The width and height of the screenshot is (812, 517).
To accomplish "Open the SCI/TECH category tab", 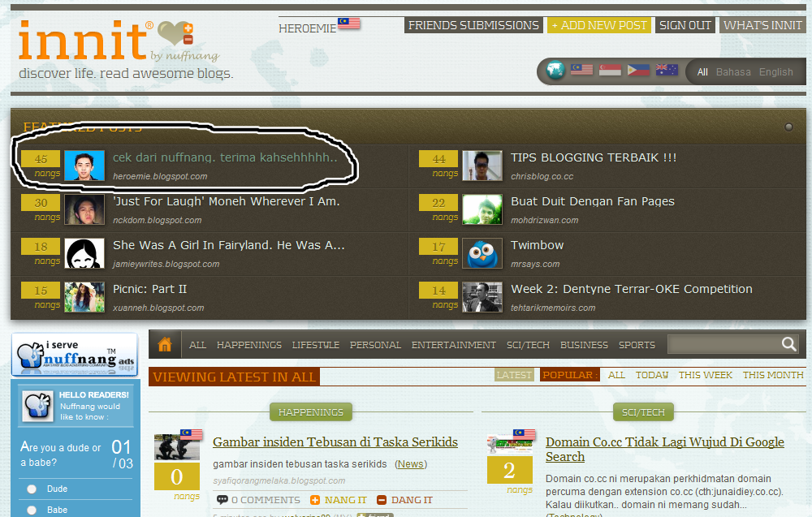I will [x=528, y=345].
